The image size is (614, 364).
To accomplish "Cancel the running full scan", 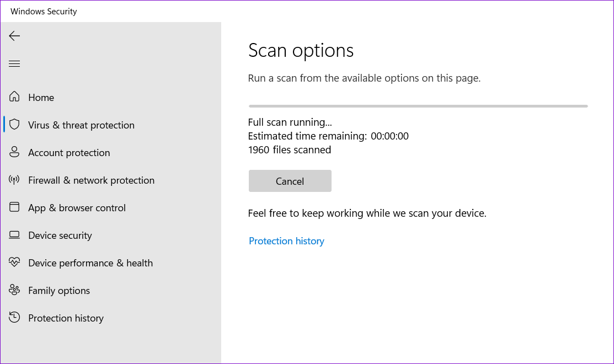I will point(290,181).
